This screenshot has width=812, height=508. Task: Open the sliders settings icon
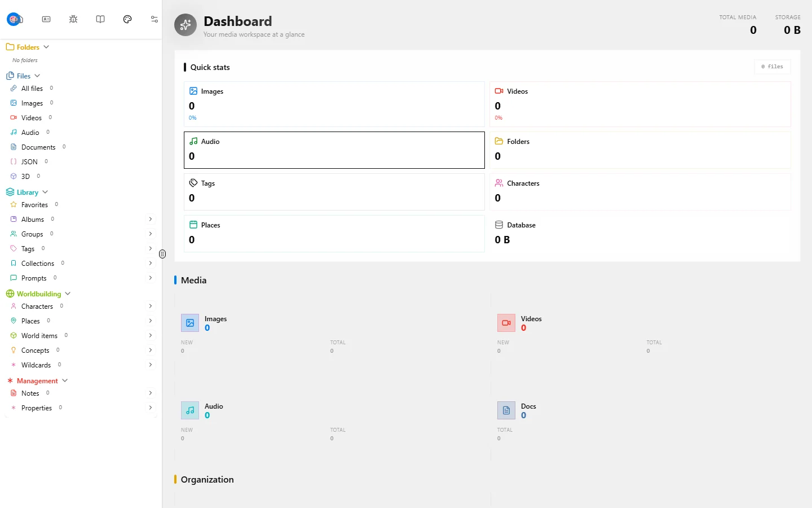[x=155, y=19]
